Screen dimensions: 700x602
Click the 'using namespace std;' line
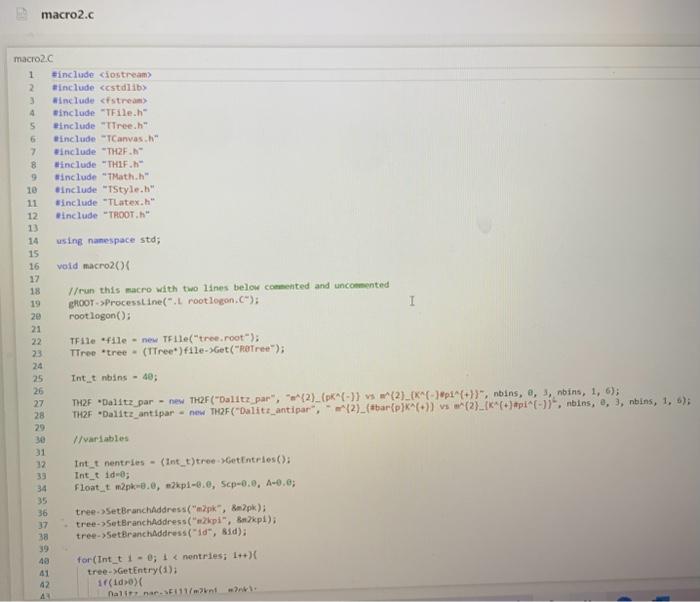coord(108,240)
